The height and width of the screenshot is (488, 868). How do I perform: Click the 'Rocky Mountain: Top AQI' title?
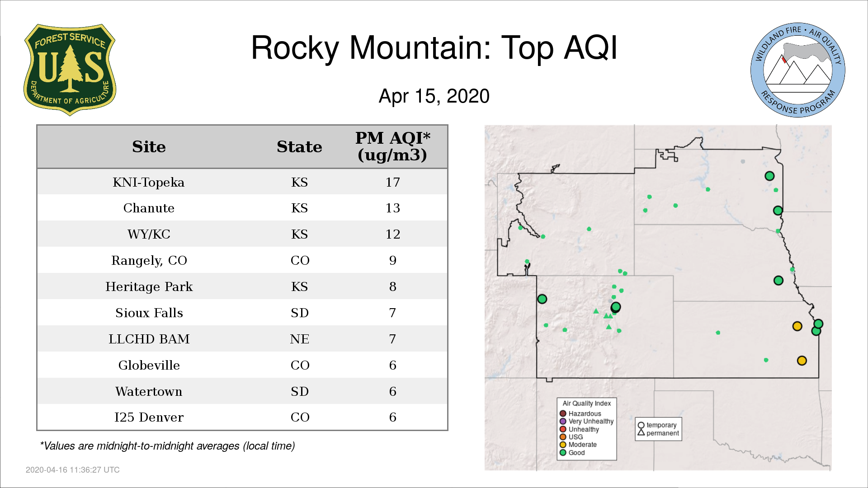click(434, 48)
